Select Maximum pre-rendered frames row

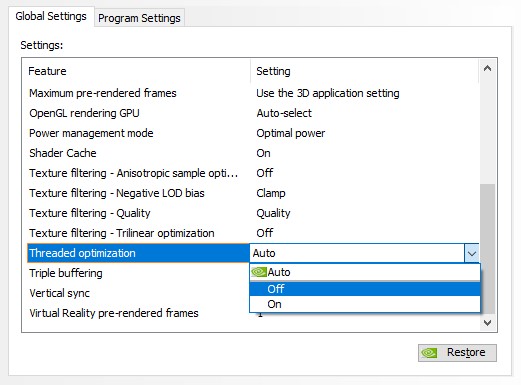click(x=253, y=93)
